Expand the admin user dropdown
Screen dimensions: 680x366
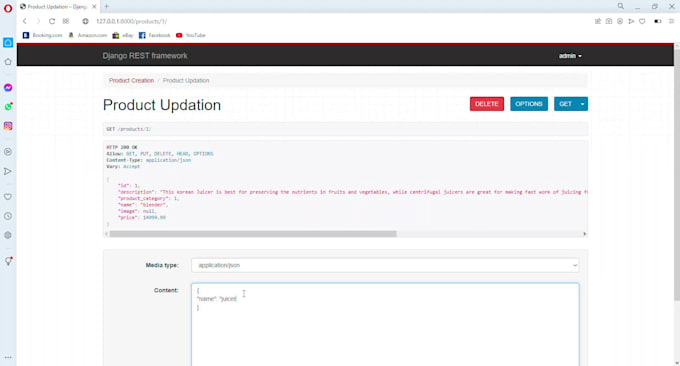(x=570, y=56)
